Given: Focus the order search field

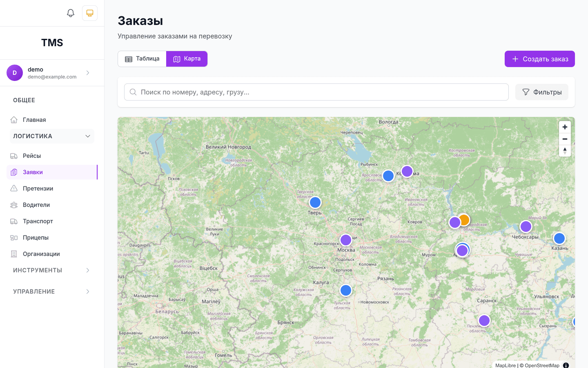Looking at the screenshot, I should click(316, 92).
